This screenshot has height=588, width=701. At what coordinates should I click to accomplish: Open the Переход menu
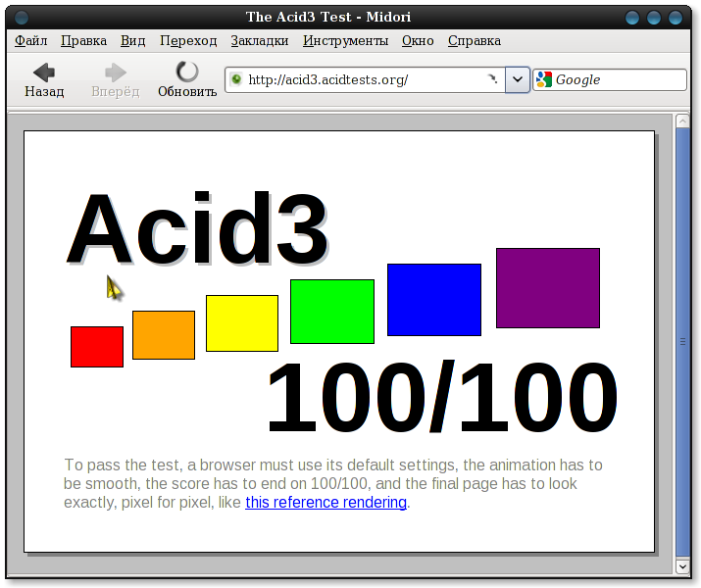tap(188, 40)
